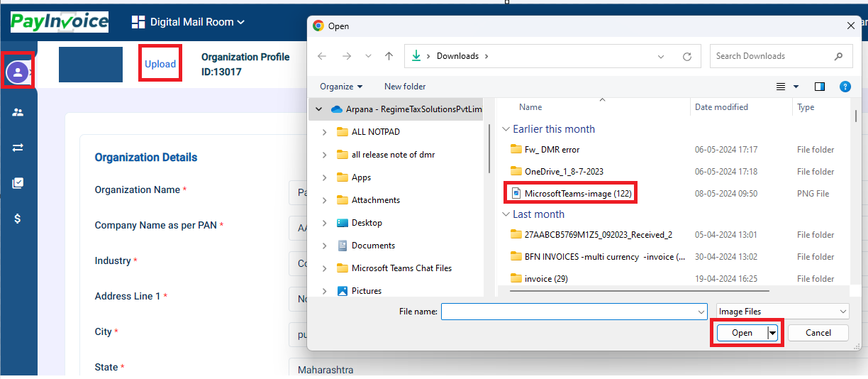Image resolution: width=868 pixels, height=379 pixels.
Task: Open the File name combo dropdown arrow
Action: coord(701,312)
